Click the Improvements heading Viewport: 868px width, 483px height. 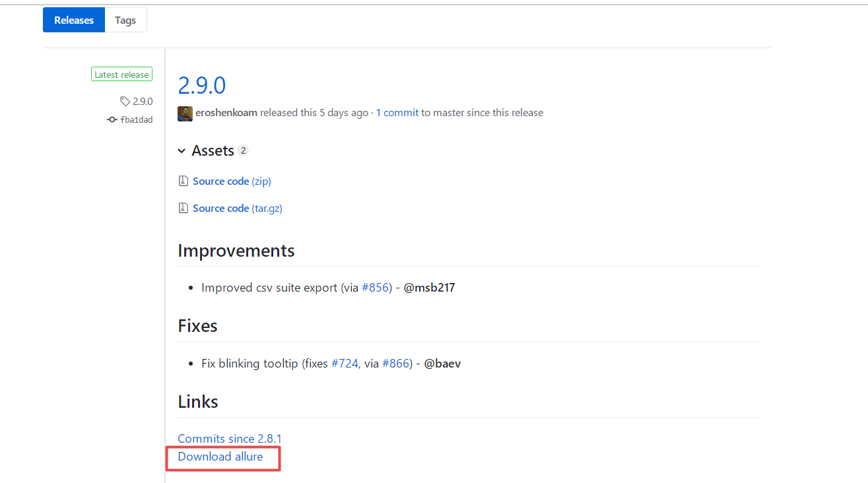click(x=236, y=251)
